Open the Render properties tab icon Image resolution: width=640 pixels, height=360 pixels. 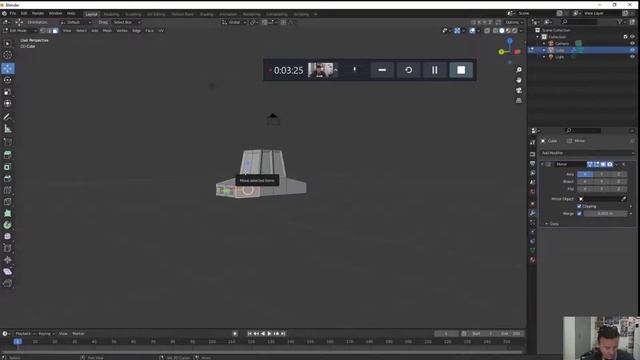coord(532,154)
